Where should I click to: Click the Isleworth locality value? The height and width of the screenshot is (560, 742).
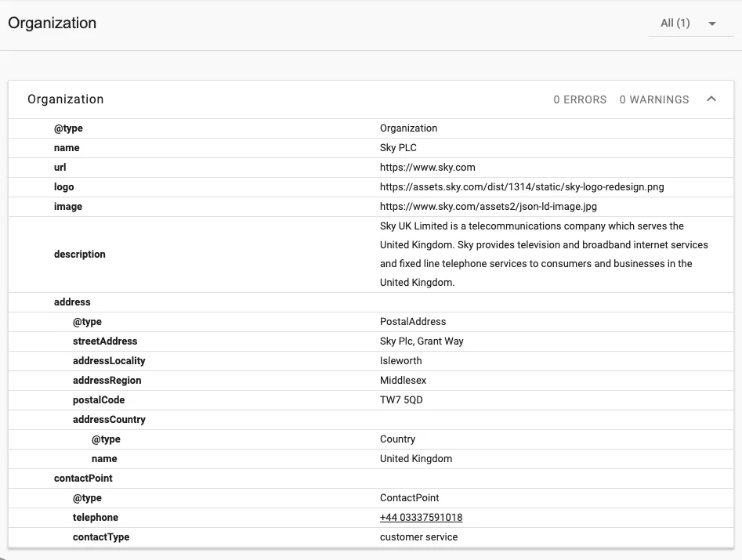point(400,361)
